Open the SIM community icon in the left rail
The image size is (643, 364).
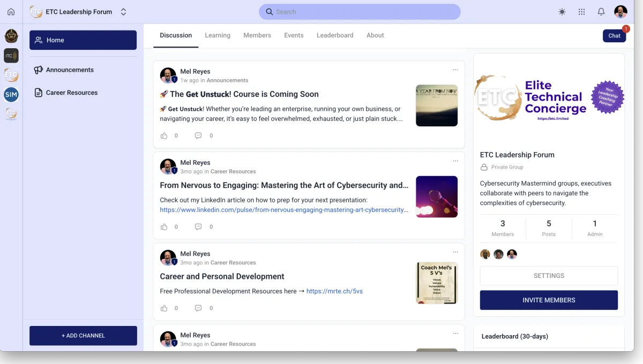click(x=11, y=95)
